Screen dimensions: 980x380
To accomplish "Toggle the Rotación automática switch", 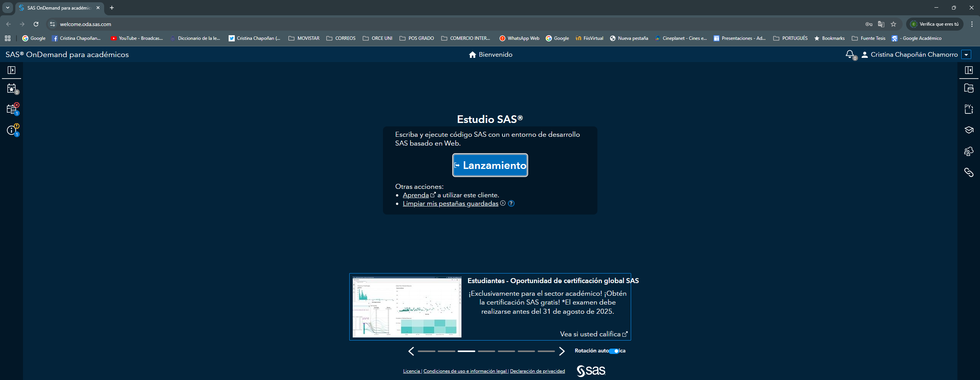I will 614,351.
